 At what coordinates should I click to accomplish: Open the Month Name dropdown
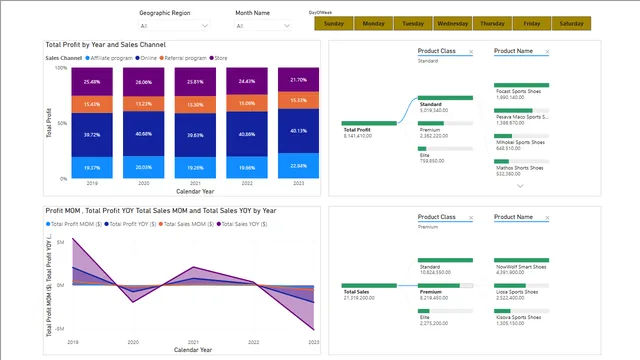click(263, 26)
